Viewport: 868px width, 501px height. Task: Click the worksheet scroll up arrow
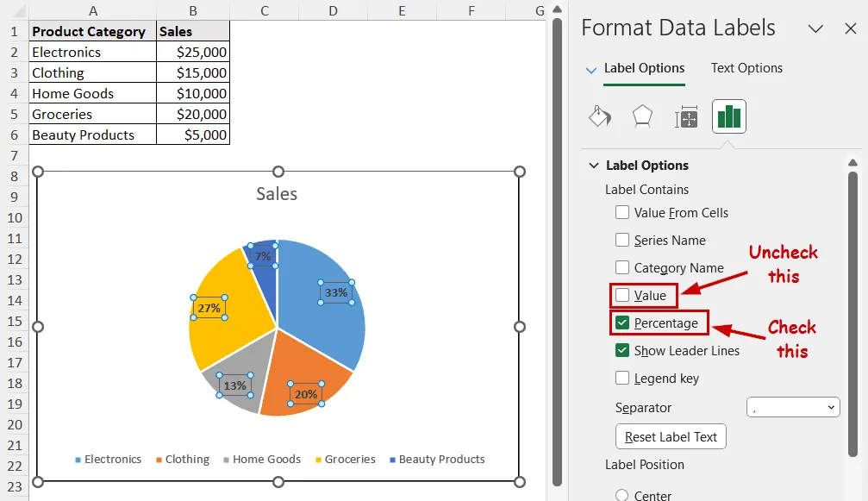(x=558, y=9)
